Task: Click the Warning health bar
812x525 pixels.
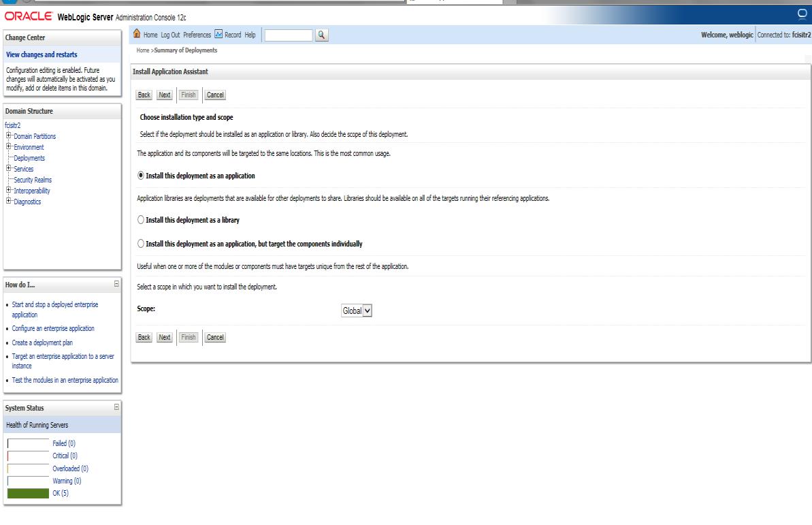Action: click(x=28, y=481)
